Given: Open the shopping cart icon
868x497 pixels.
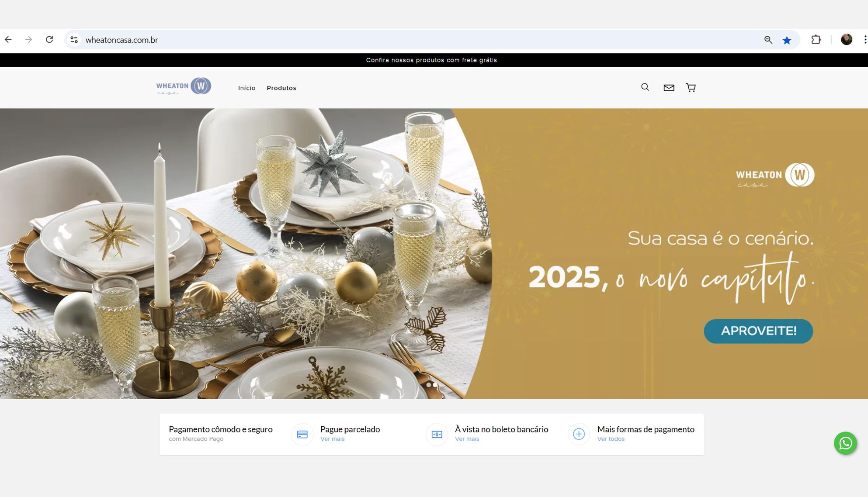Looking at the screenshot, I should [691, 88].
